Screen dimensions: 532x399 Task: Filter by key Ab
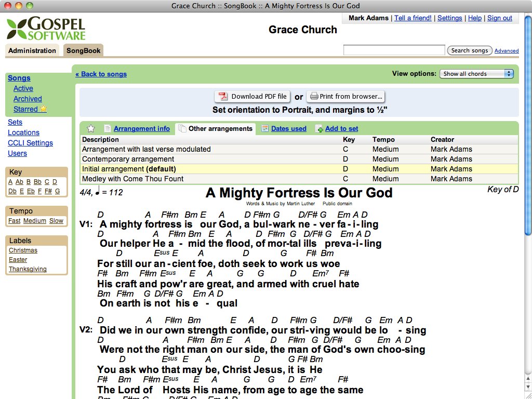19,182
